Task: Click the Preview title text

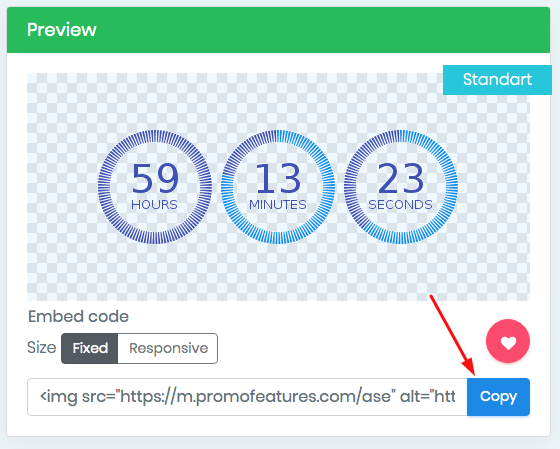Action: click(x=62, y=30)
